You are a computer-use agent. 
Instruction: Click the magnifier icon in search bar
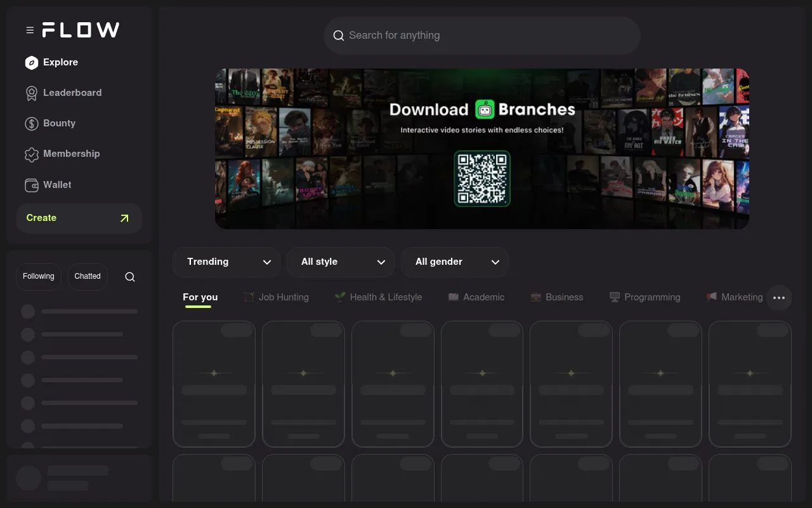tap(339, 36)
